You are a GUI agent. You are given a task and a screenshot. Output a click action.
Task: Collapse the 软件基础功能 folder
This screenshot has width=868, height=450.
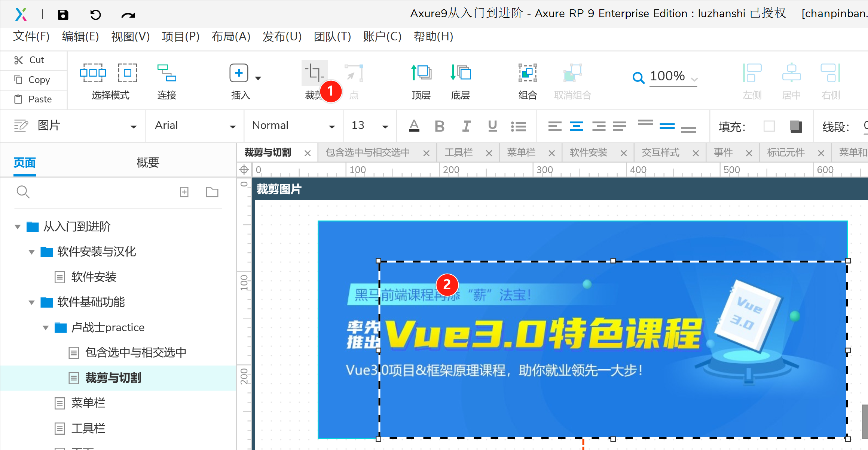[x=32, y=302]
